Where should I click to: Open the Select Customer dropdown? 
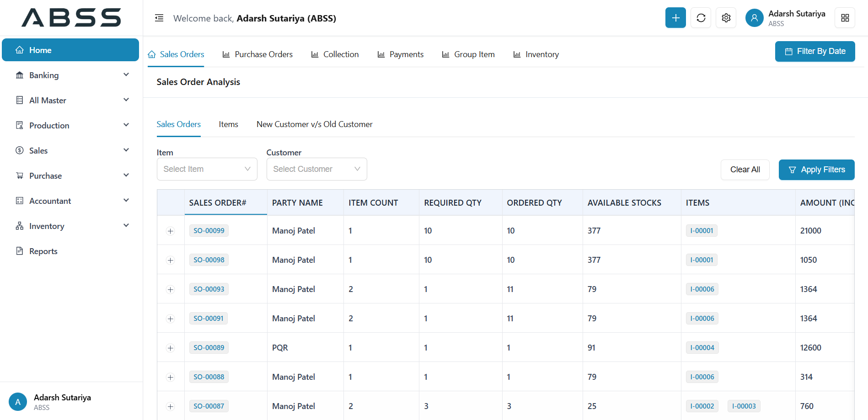pyautogui.click(x=316, y=169)
